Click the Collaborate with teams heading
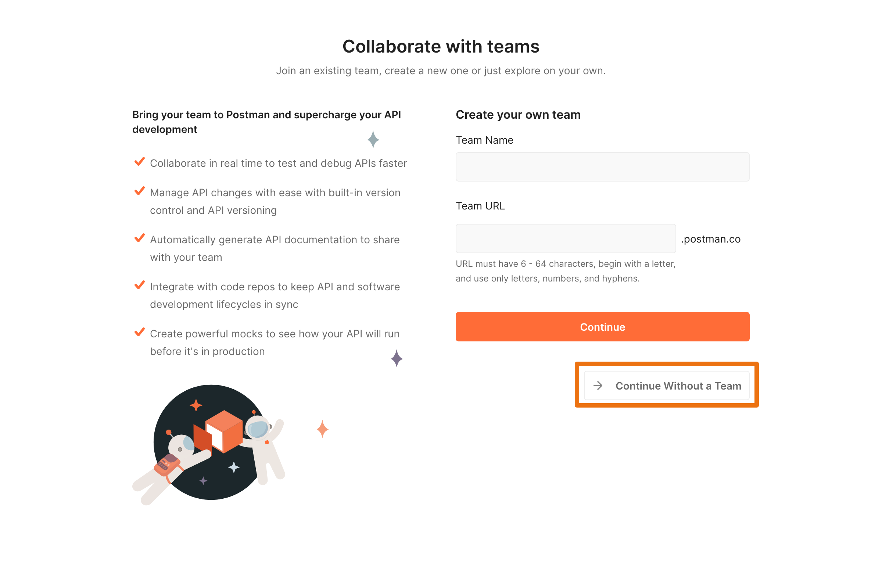 tap(441, 47)
